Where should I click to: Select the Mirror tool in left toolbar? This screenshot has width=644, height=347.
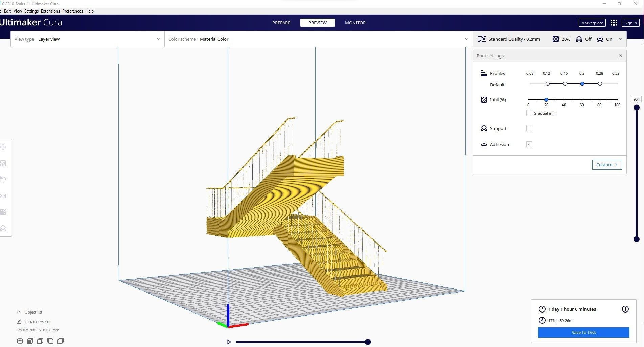(3, 196)
